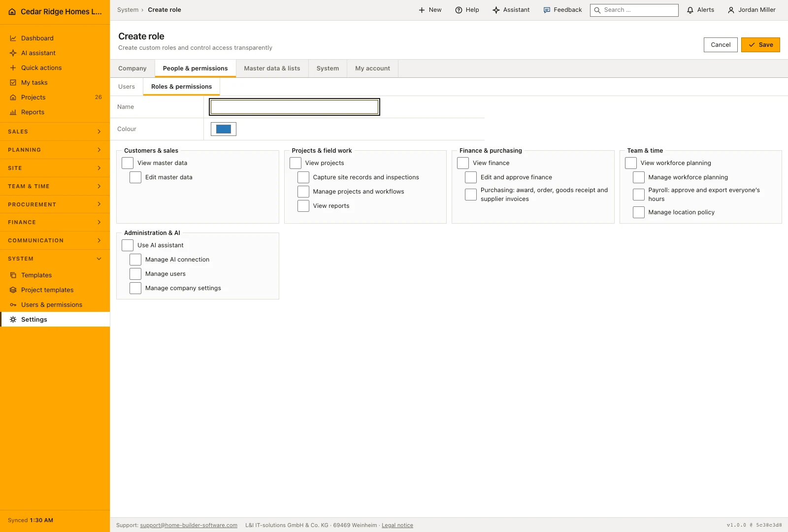
Task: Click the checkmark icon on Save button
Action: coord(752,45)
